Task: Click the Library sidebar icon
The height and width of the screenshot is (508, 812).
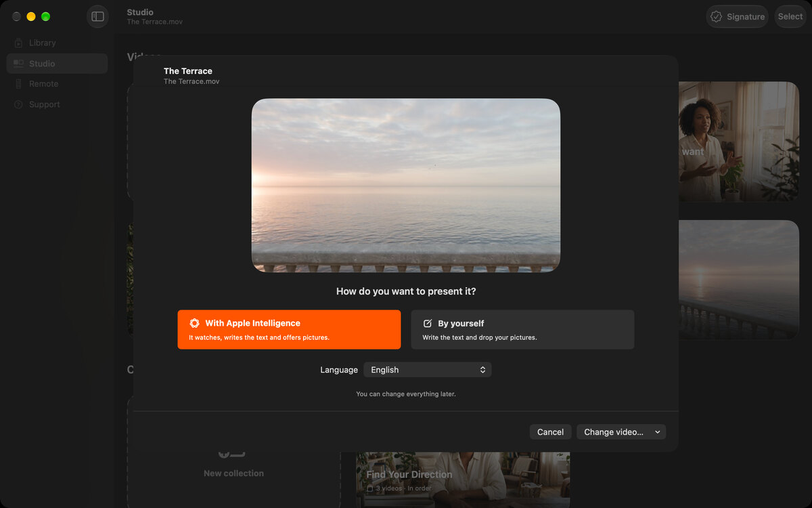Action: 18,43
